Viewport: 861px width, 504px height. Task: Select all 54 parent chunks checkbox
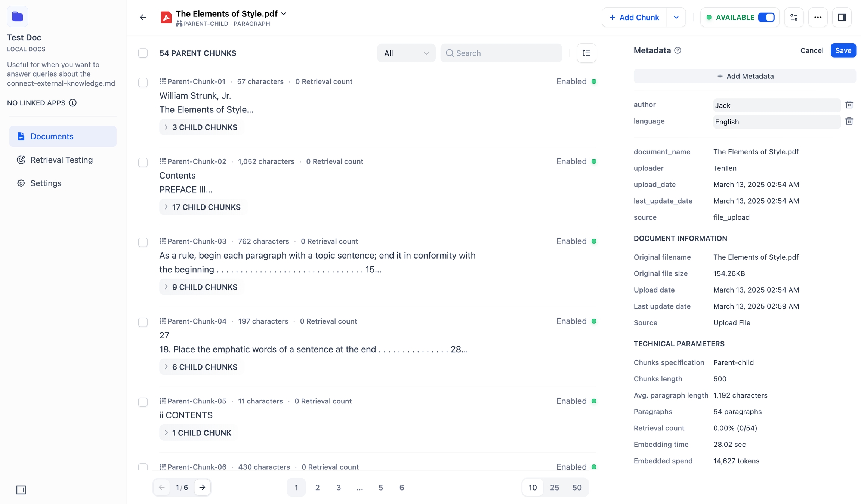[143, 53]
